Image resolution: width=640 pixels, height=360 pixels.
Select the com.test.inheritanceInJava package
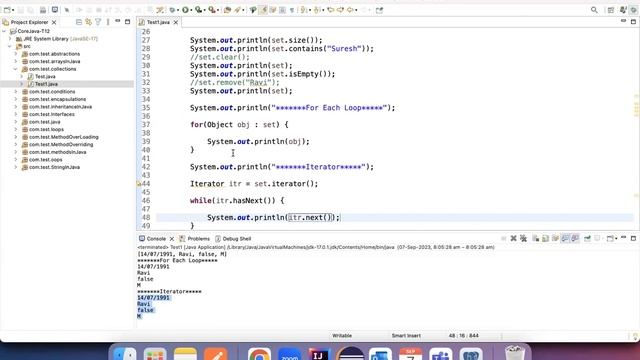coord(60,107)
